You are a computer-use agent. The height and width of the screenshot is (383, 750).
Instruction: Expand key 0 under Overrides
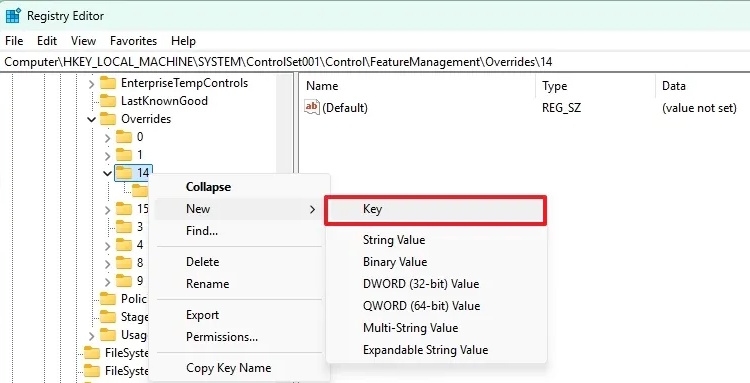click(x=107, y=138)
